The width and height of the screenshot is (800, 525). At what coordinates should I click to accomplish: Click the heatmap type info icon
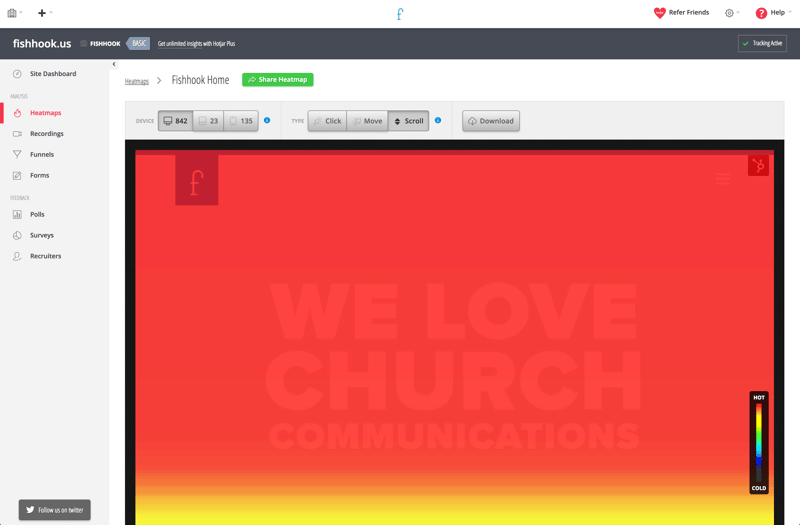[438, 120]
